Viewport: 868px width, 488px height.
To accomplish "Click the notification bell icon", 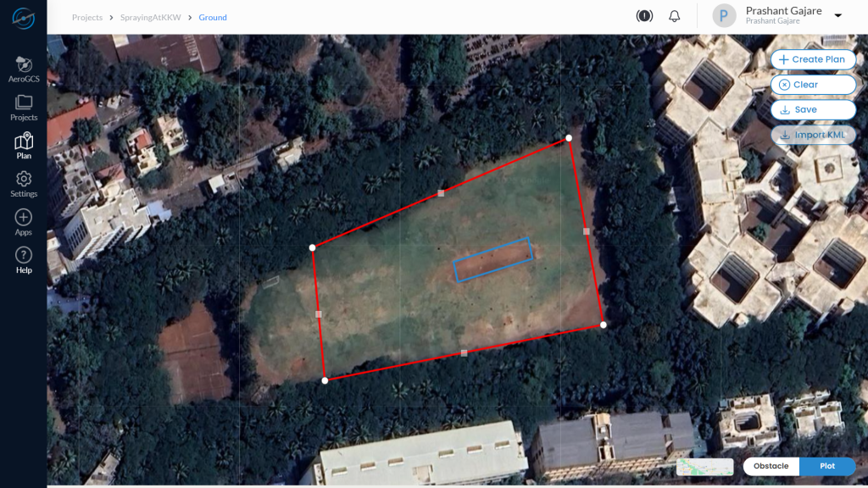I will [674, 16].
